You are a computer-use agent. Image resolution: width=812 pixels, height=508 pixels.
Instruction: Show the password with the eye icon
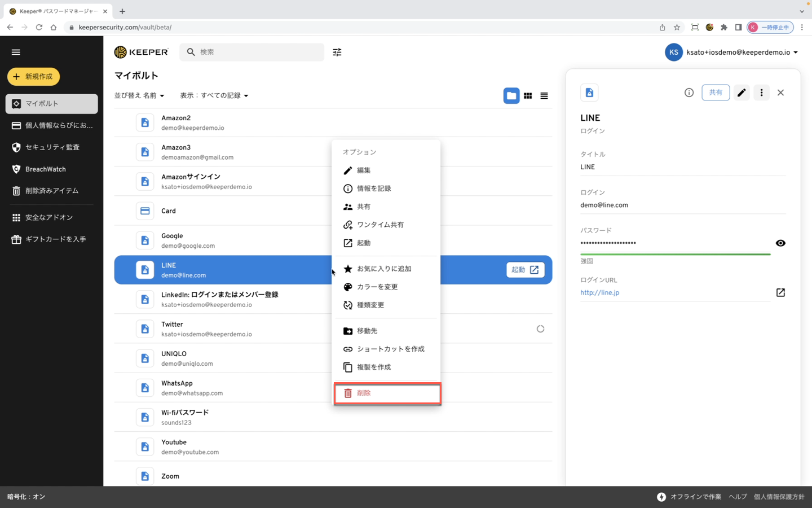click(x=780, y=243)
